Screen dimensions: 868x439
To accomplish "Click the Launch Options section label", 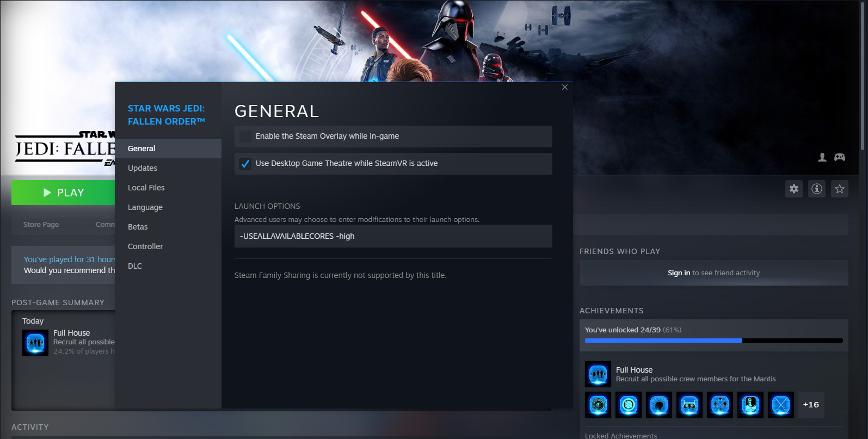I will click(x=267, y=206).
